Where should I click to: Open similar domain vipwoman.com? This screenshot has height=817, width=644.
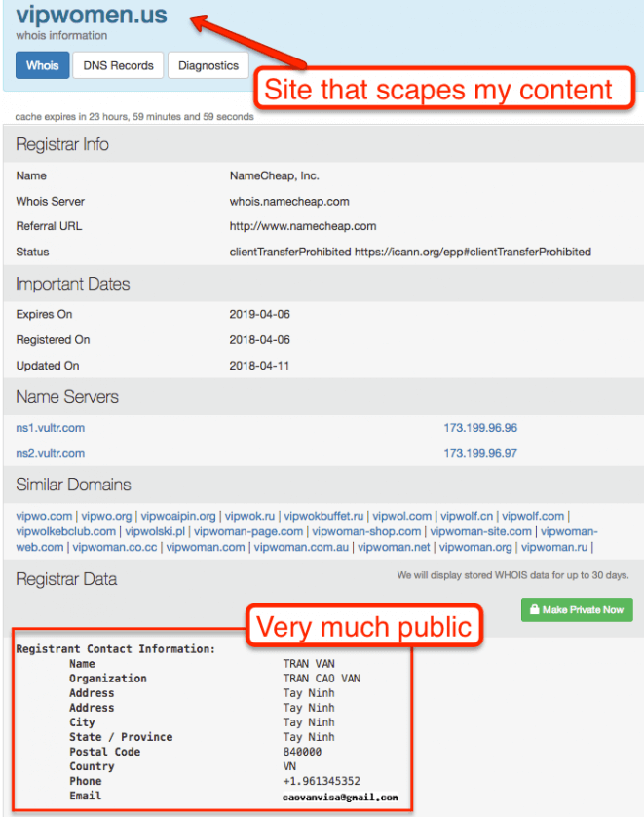click(x=206, y=547)
